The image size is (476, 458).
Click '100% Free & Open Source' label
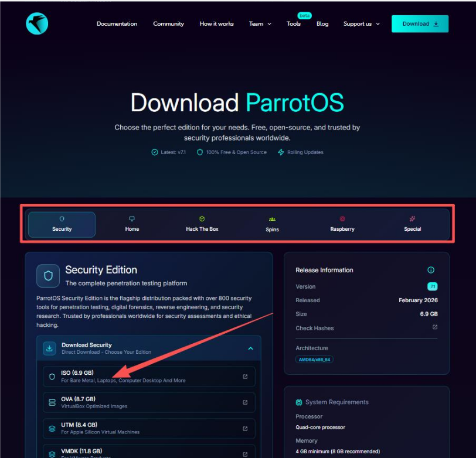tap(236, 152)
